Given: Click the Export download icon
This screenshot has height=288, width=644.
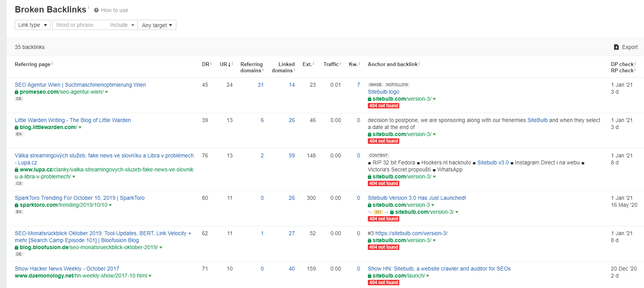Looking at the screenshot, I should click(x=616, y=47).
